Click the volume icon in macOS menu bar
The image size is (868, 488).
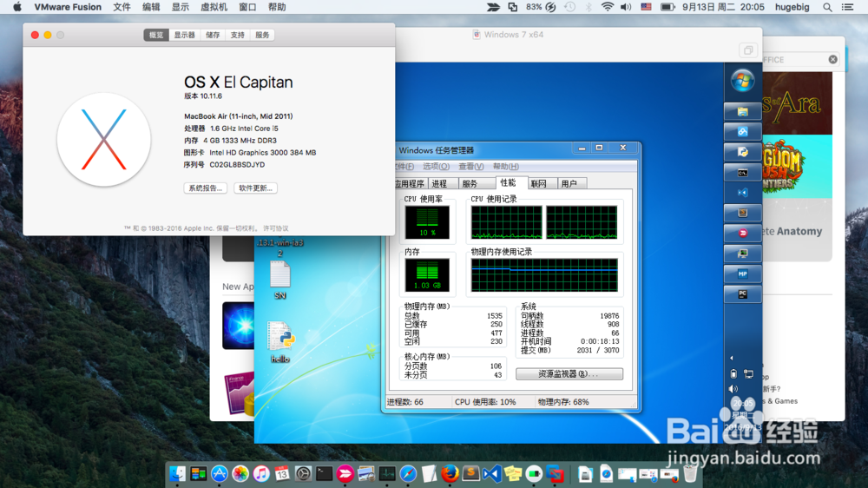626,7
